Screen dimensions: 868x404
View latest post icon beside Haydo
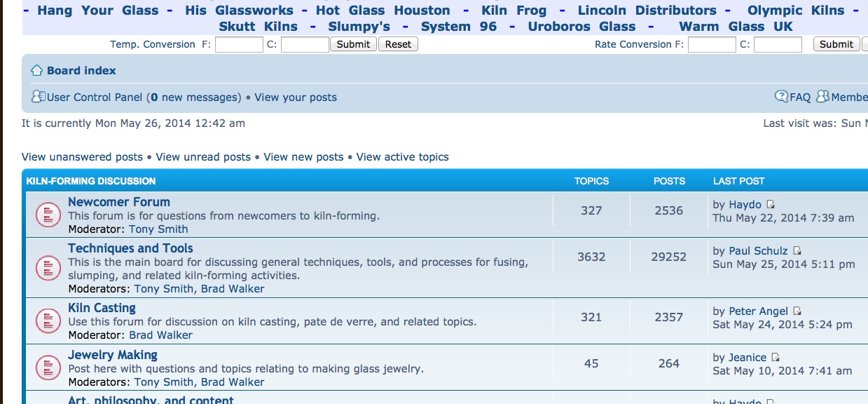coord(771,205)
